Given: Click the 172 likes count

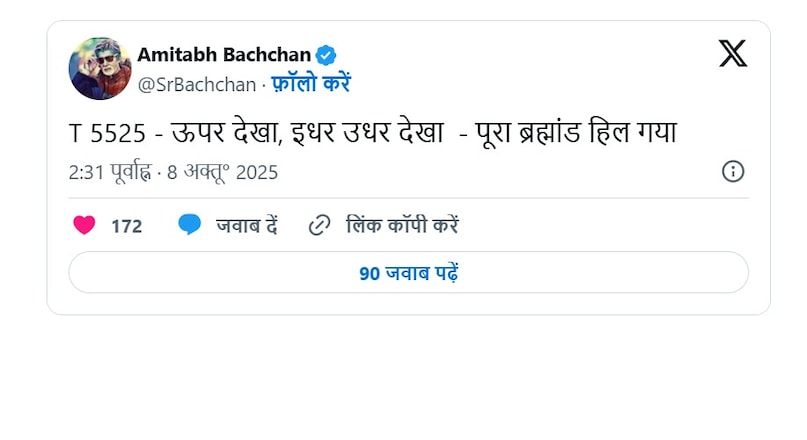Looking at the screenshot, I should [x=126, y=226].
